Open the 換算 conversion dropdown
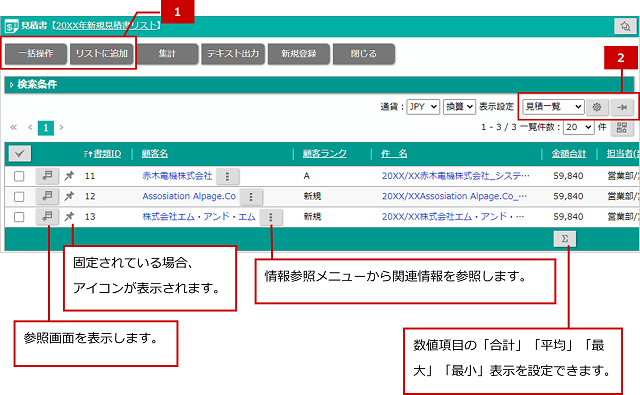This screenshot has width=640, height=395. point(459,107)
